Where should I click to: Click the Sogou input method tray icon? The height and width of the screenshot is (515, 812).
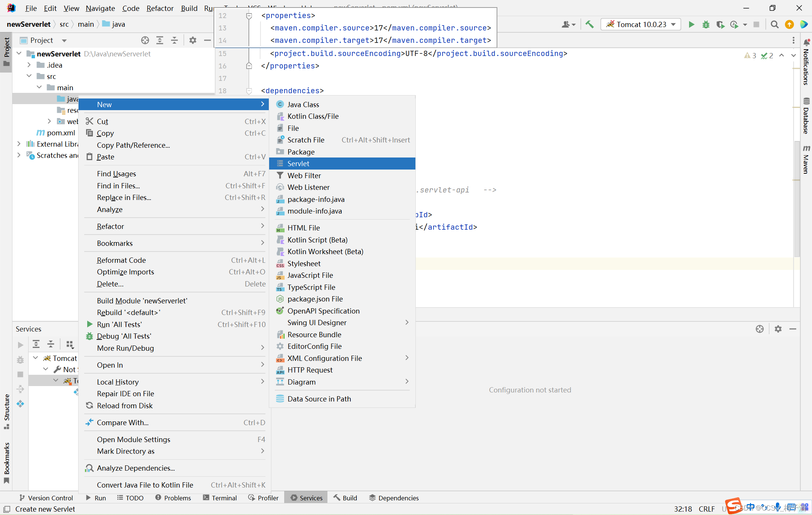pyautogui.click(x=733, y=505)
